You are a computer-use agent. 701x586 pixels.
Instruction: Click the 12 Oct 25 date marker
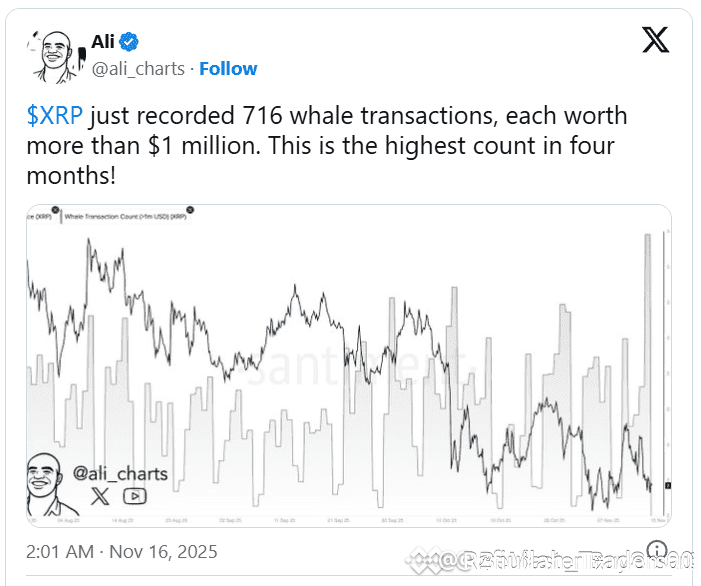click(x=446, y=521)
